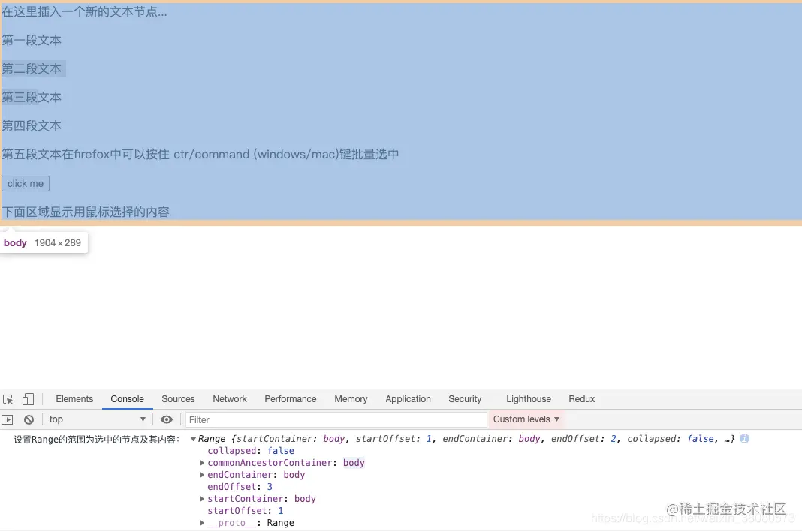Open Custom levels dropdown

point(526,419)
